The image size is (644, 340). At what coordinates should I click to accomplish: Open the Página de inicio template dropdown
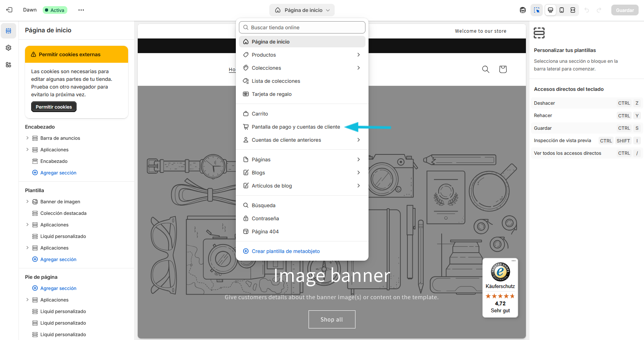point(302,10)
